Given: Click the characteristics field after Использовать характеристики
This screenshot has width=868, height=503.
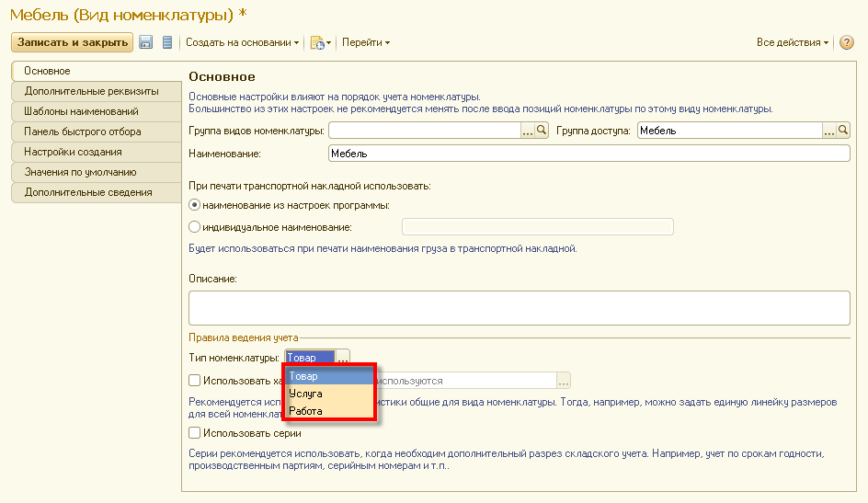Looking at the screenshot, I should tap(465, 381).
